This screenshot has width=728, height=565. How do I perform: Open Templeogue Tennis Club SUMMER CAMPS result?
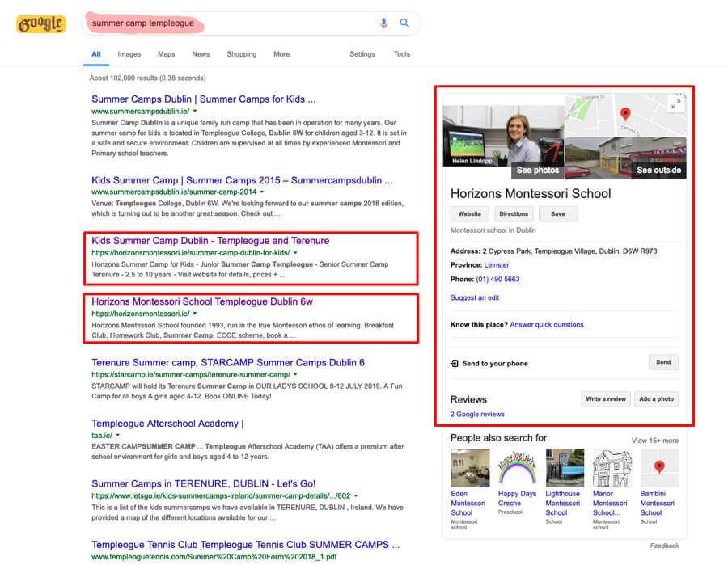click(245, 545)
